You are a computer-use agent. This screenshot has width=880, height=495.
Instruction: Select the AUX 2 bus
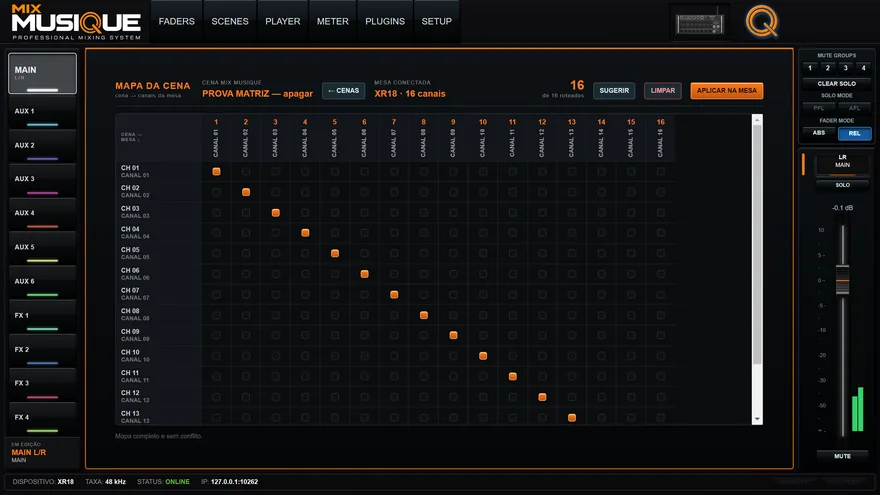42,146
